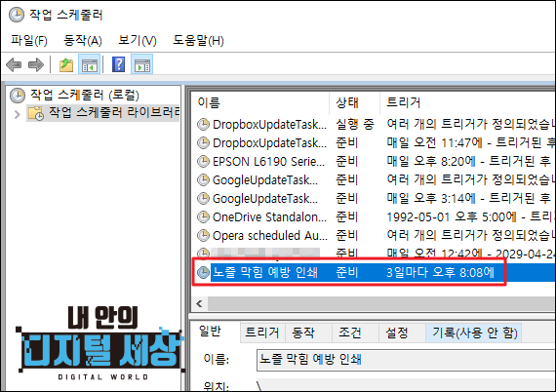
Task: Sort by the 트리거 column header
Action: pos(467,102)
